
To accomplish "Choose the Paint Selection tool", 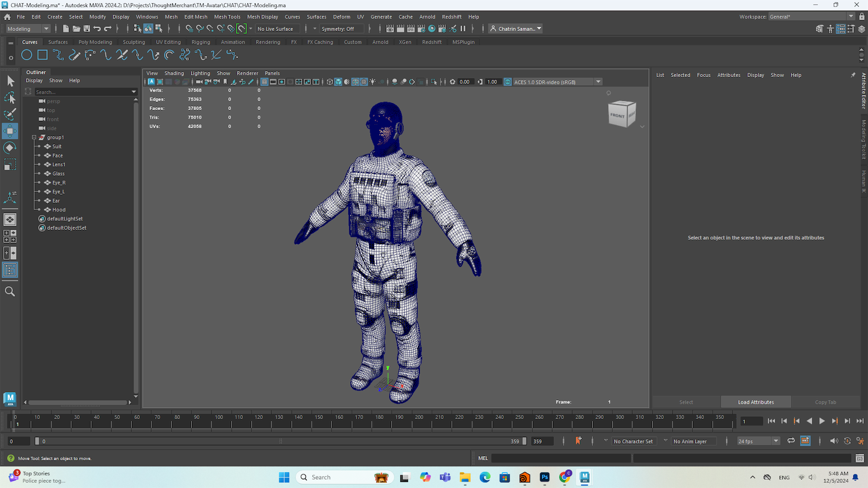I will (10, 114).
